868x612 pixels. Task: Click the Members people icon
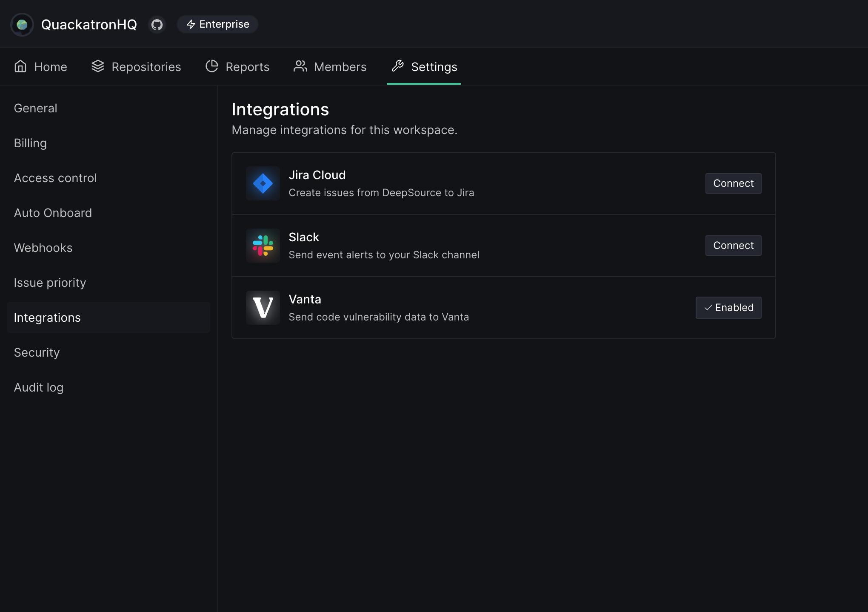point(300,66)
